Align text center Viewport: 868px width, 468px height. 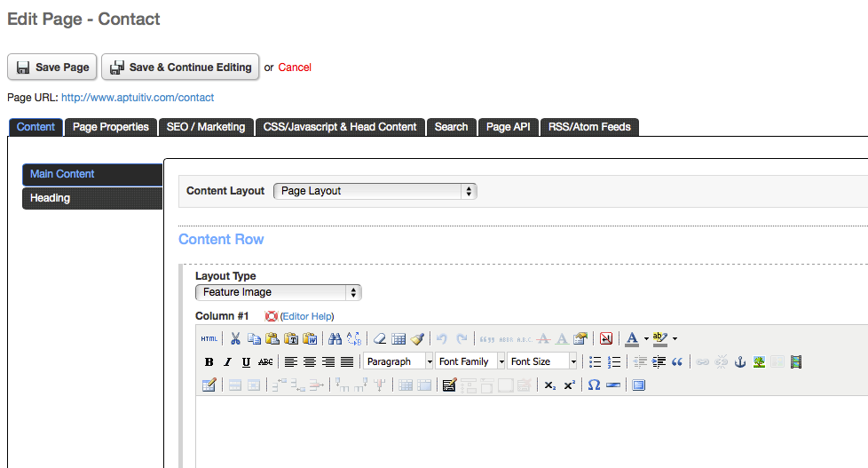[x=310, y=361]
